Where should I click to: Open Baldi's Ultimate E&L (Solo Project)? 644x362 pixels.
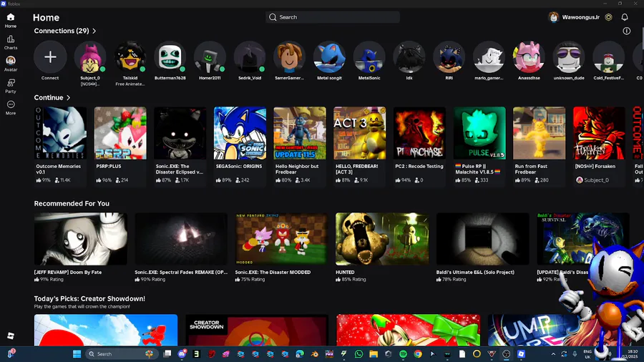pos(482,247)
